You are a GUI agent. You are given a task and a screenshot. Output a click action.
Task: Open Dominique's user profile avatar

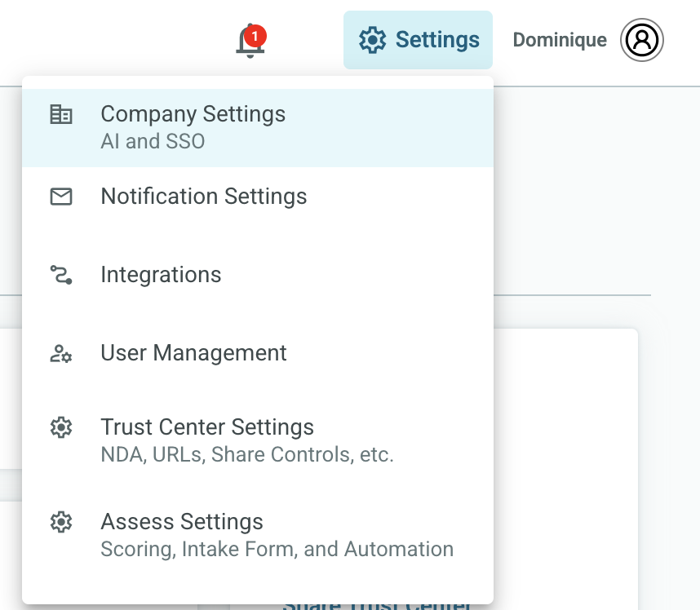[641, 40]
